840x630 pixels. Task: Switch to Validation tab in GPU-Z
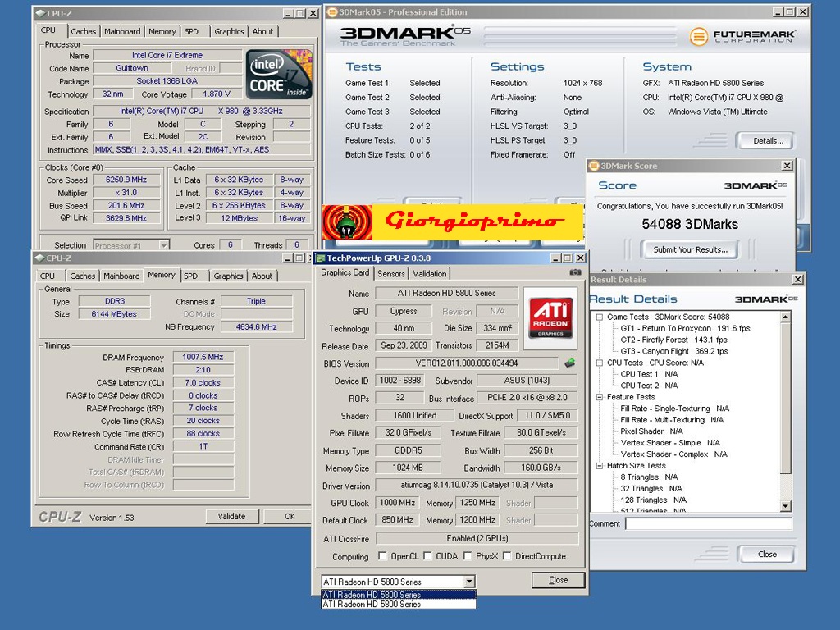[430, 274]
